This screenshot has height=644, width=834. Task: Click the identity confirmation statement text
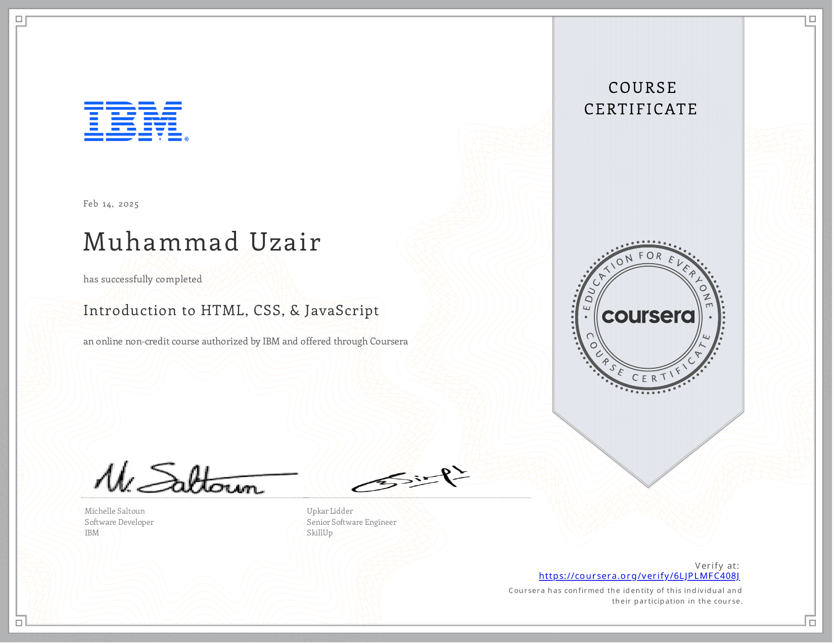(x=626, y=595)
